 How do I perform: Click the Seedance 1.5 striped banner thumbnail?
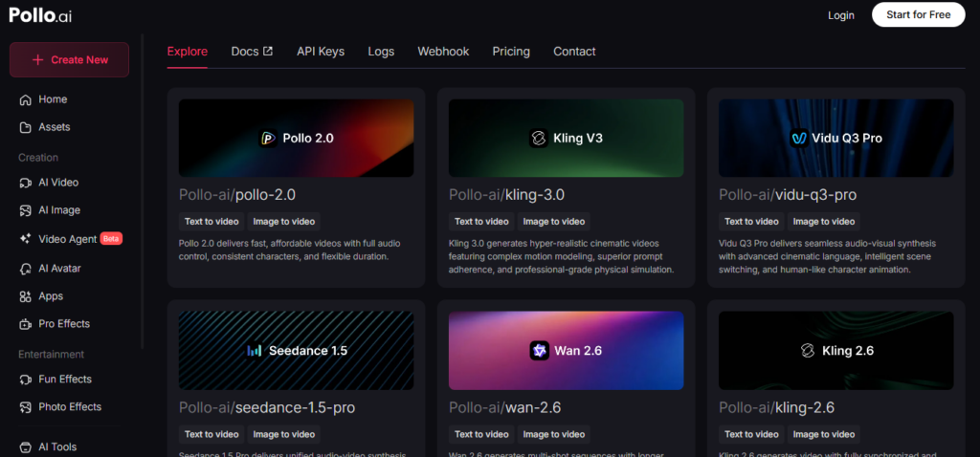pyautogui.click(x=297, y=351)
